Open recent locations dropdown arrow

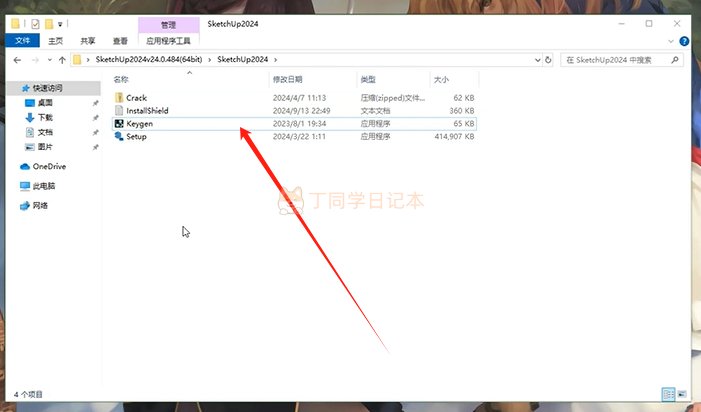[x=49, y=60]
